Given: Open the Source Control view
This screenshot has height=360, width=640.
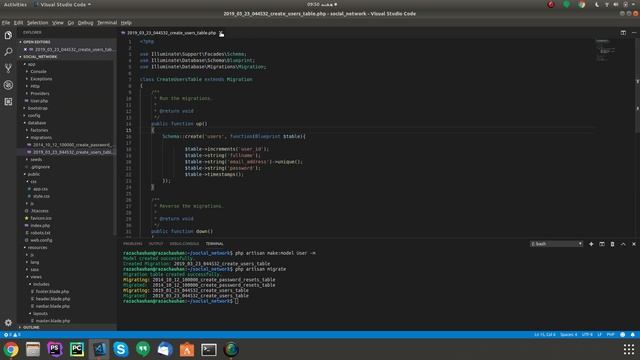Looking at the screenshot, I should coord(8,68).
